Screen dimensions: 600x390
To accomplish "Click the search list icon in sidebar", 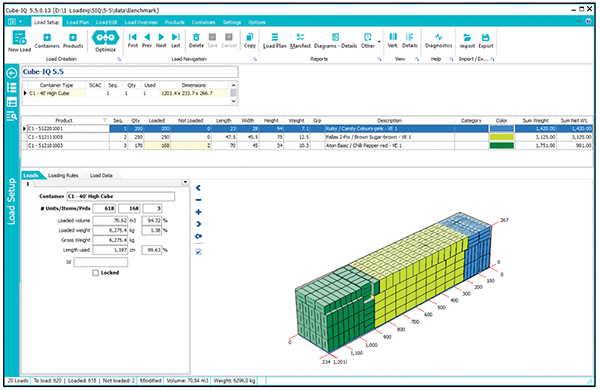I will click(x=12, y=116).
